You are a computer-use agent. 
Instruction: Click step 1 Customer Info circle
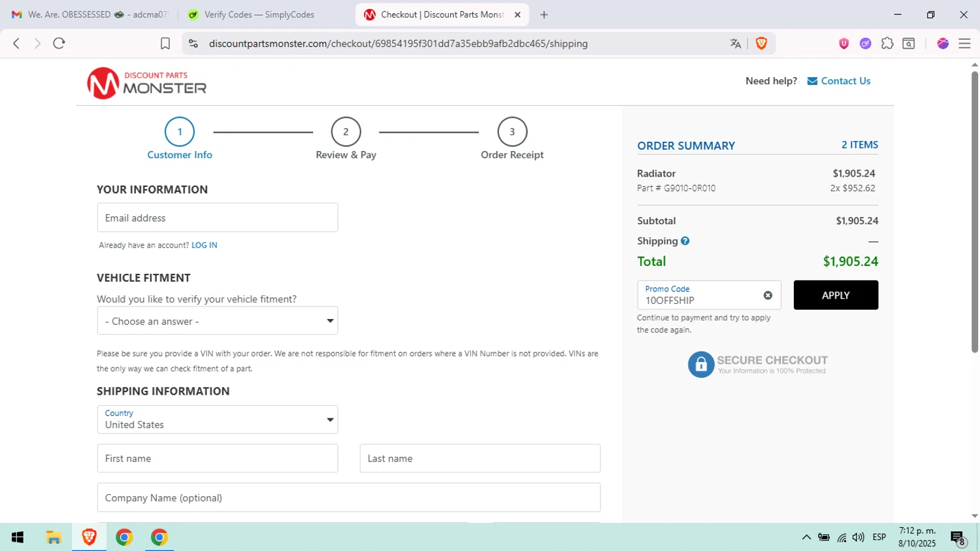tap(180, 132)
